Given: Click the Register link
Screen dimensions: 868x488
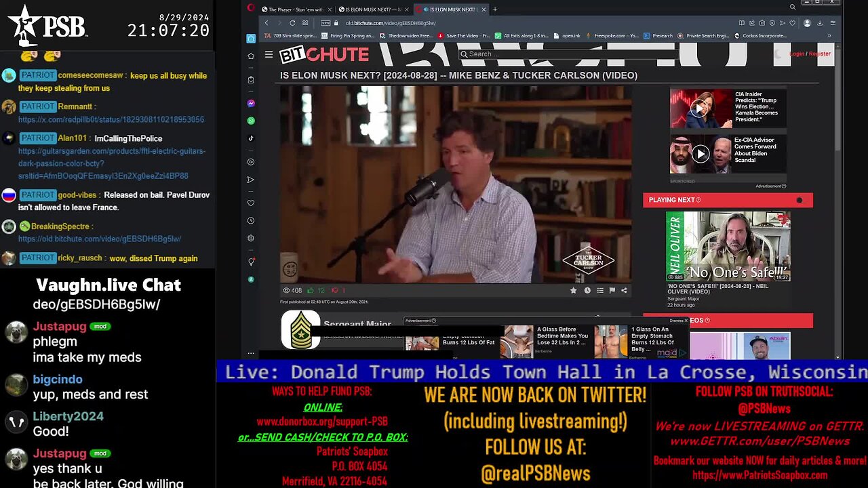Looking at the screenshot, I should pyautogui.click(x=820, y=54).
